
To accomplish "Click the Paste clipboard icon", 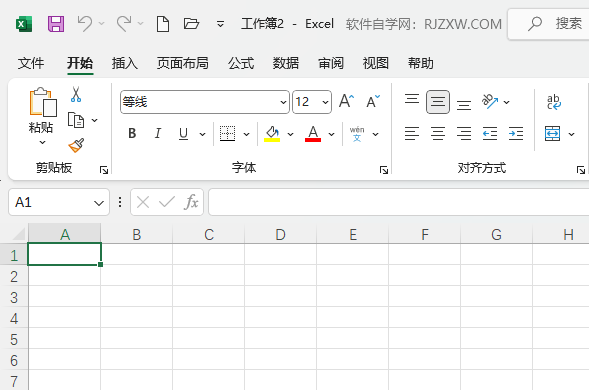I will (x=43, y=102).
